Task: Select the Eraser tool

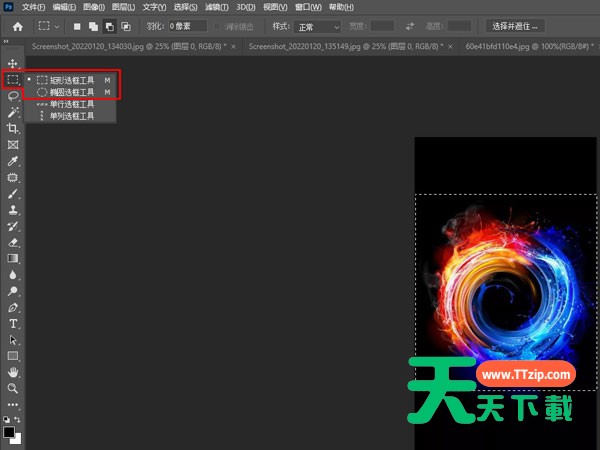Action: [13, 241]
